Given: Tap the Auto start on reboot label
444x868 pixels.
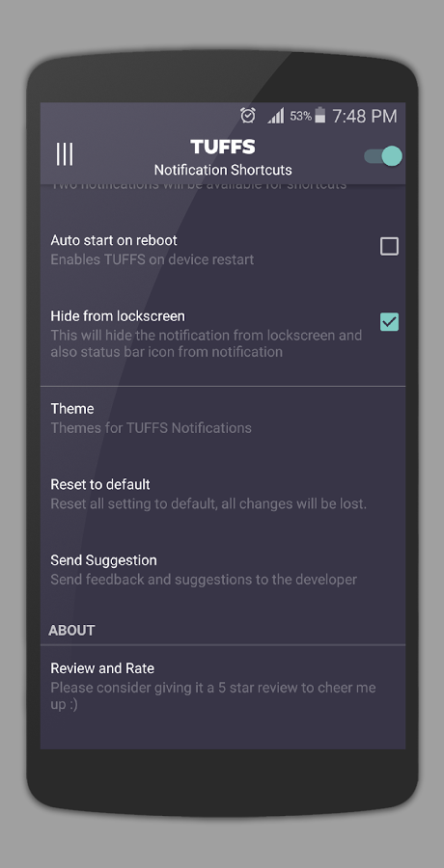Looking at the screenshot, I should click(114, 240).
